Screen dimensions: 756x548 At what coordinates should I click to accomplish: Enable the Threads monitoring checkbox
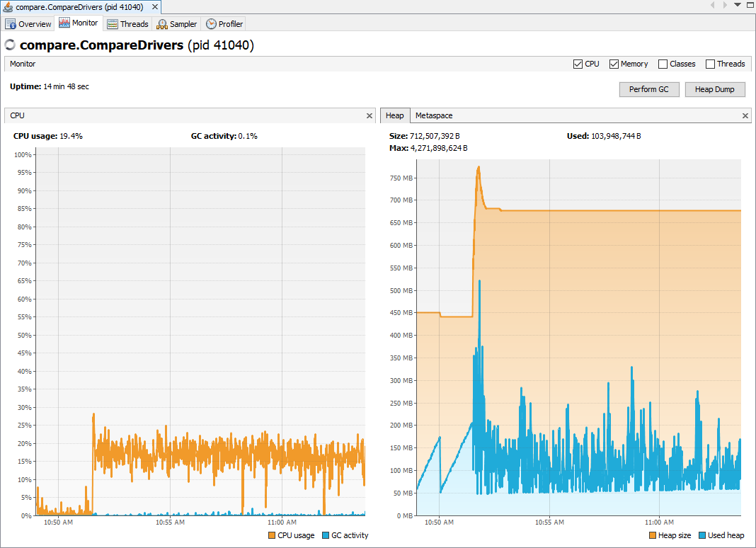710,64
